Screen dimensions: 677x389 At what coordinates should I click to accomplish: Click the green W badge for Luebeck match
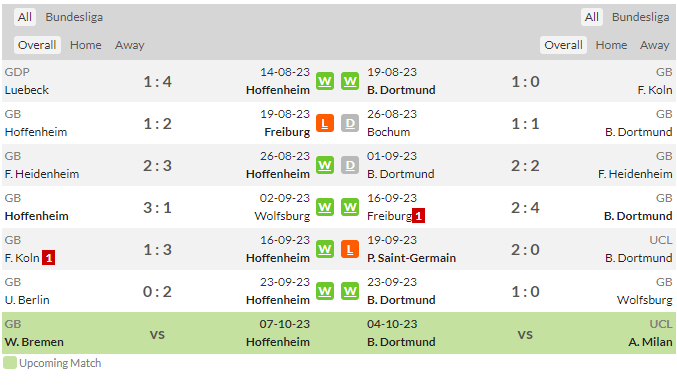point(325,81)
